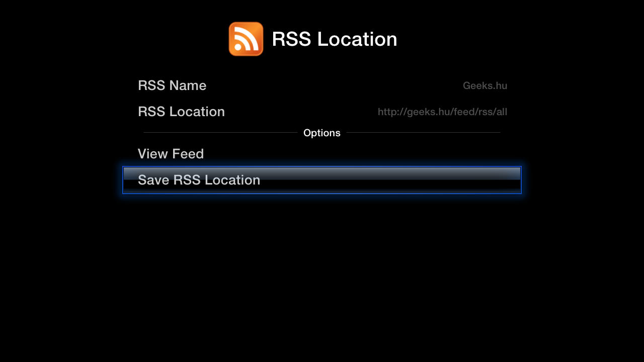Edit the feed address starting with http://
The width and height of the screenshot is (644, 362).
[442, 112]
